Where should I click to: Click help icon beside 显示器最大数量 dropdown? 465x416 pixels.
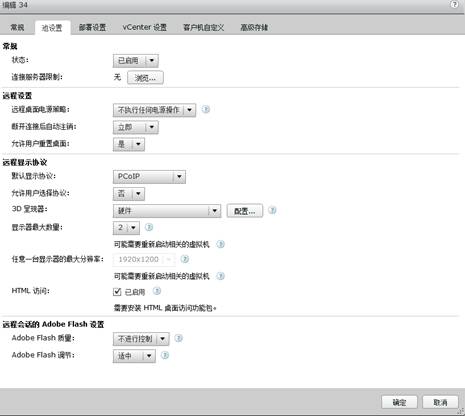click(x=149, y=227)
